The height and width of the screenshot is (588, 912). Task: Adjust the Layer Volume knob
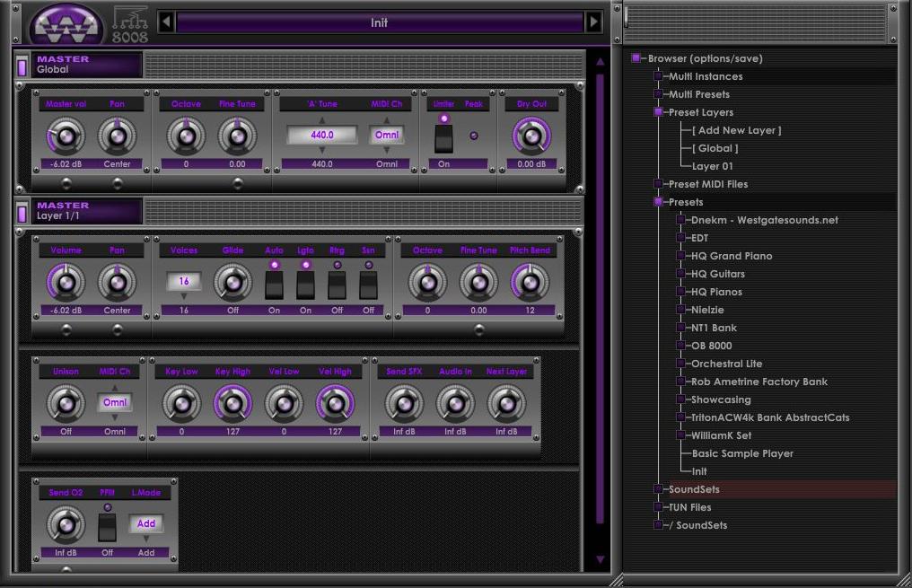point(66,283)
